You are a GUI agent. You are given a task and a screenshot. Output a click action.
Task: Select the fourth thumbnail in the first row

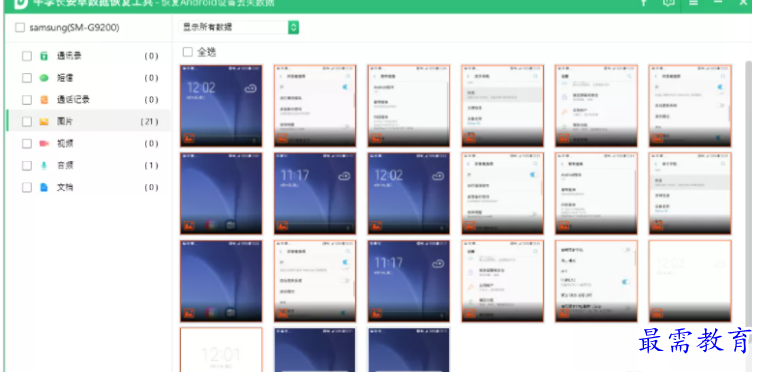(x=503, y=106)
